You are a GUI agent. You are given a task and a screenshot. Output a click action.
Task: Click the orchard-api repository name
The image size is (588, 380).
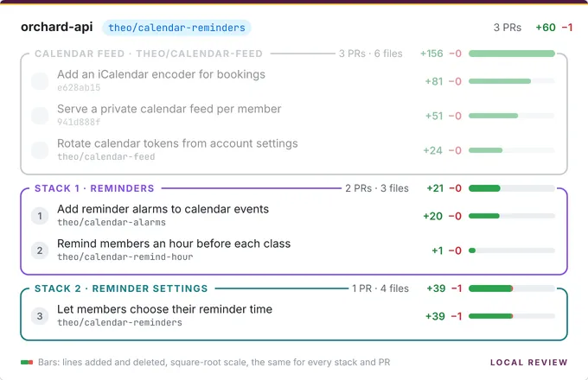[56, 27]
